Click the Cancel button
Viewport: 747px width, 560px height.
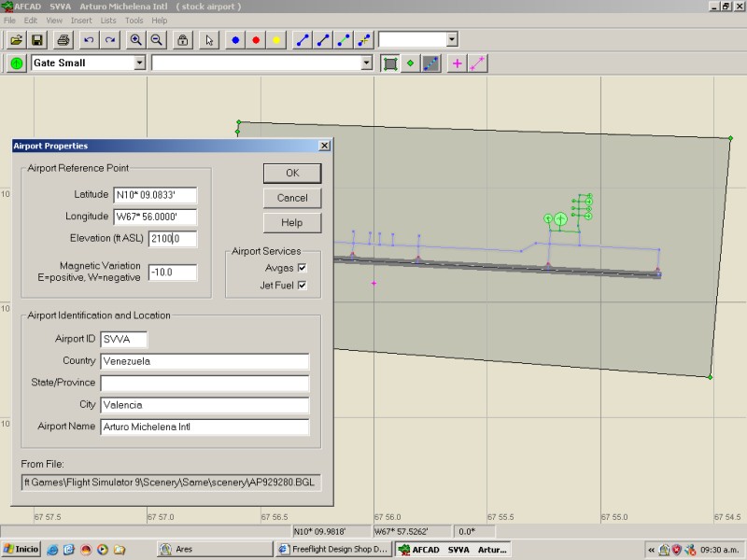point(292,198)
